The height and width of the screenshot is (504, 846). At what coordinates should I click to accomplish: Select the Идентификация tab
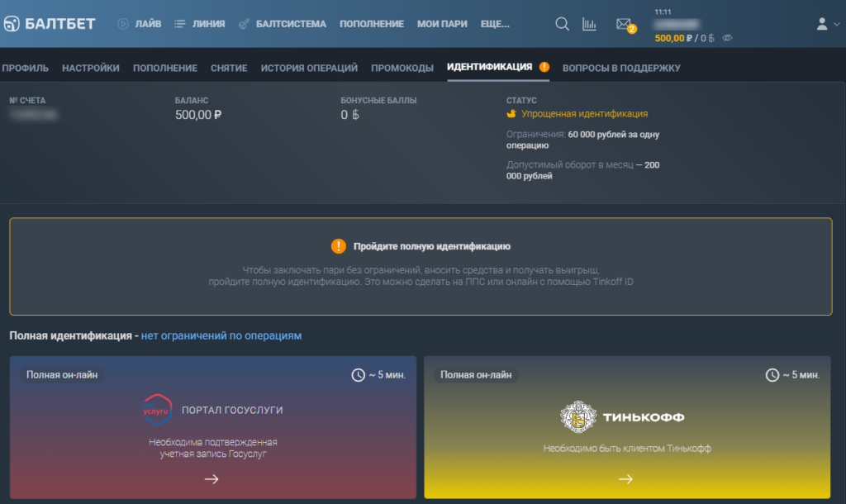(x=489, y=67)
